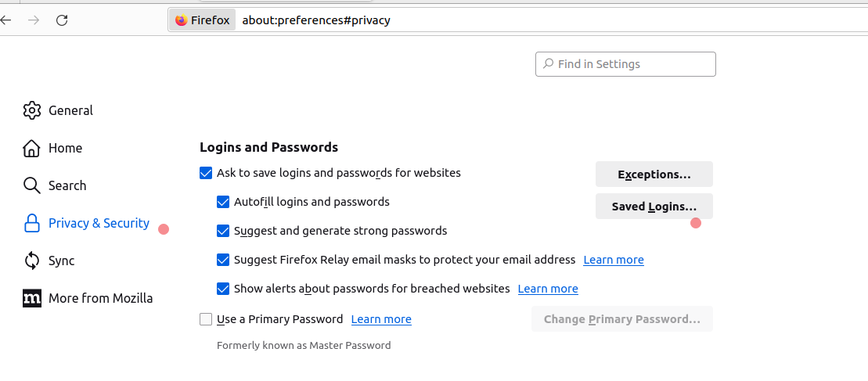
Task: Toggle Autofill logins and passwords checkbox
Action: pyautogui.click(x=223, y=202)
